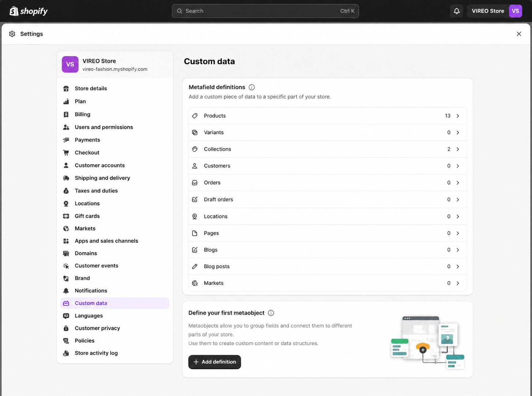Click the info icon beside Metafield definitions

[x=252, y=87]
